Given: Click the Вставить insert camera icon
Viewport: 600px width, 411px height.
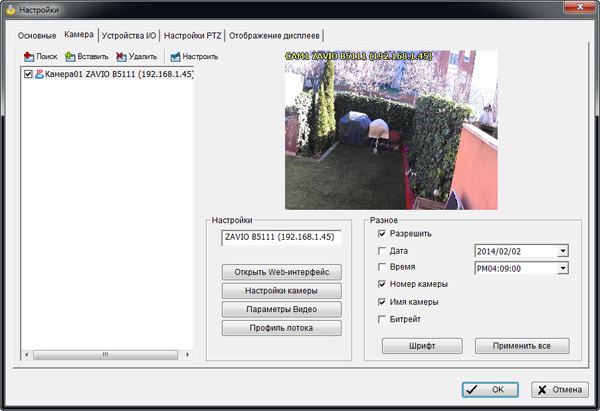Looking at the screenshot, I should click(71, 56).
